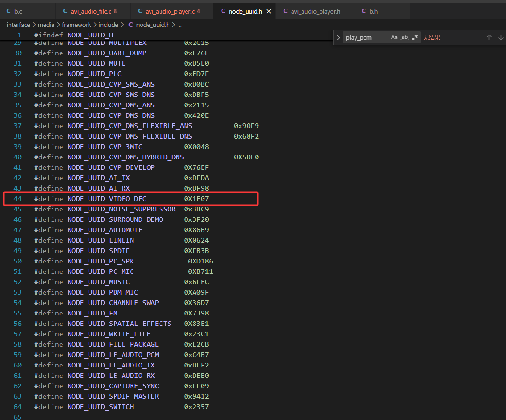Viewport: 506px width, 420px height.
Task: Toggle regular expression search option
Action: (415, 37)
